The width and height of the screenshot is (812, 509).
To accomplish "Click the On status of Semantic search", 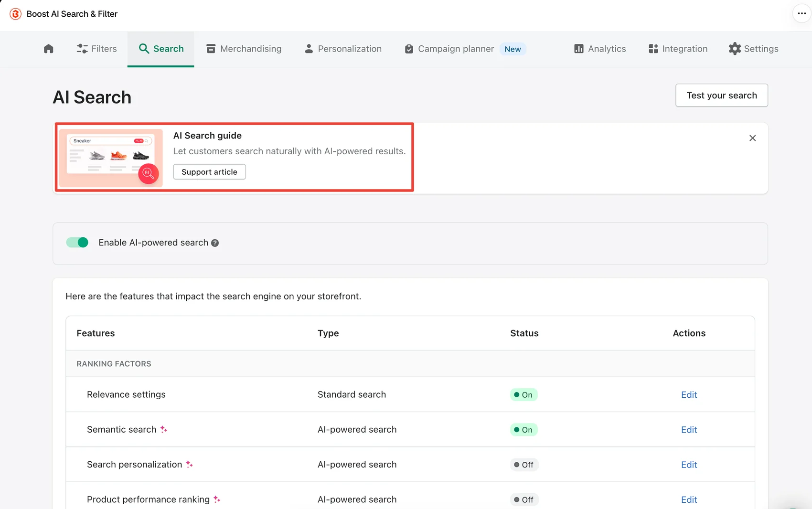I will pyautogui.click(x=524, y=429).
